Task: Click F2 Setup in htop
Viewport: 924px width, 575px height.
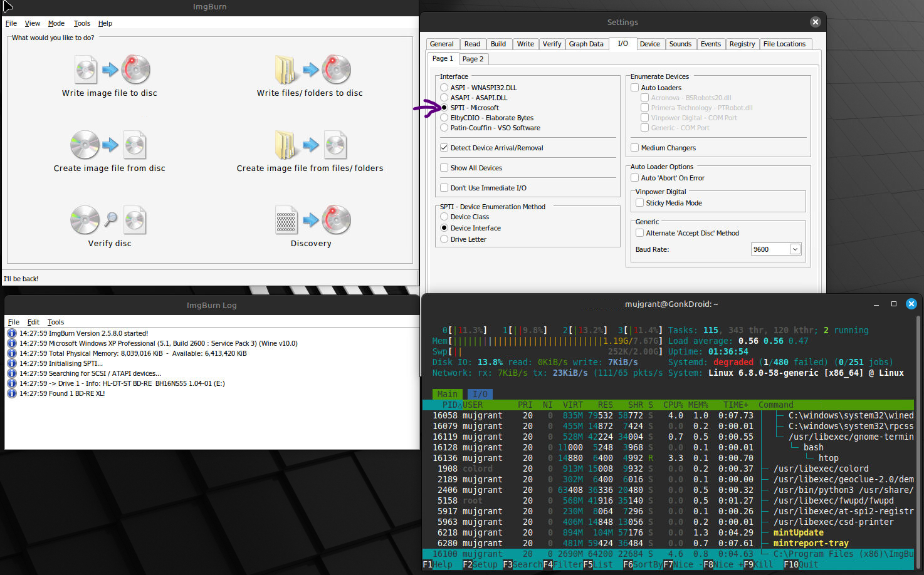Action: click(480, 564)
